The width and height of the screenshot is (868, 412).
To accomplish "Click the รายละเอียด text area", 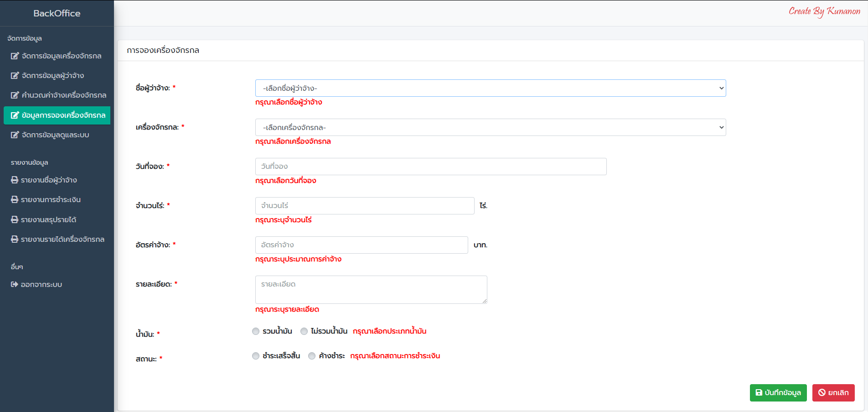I will (371, 289).
